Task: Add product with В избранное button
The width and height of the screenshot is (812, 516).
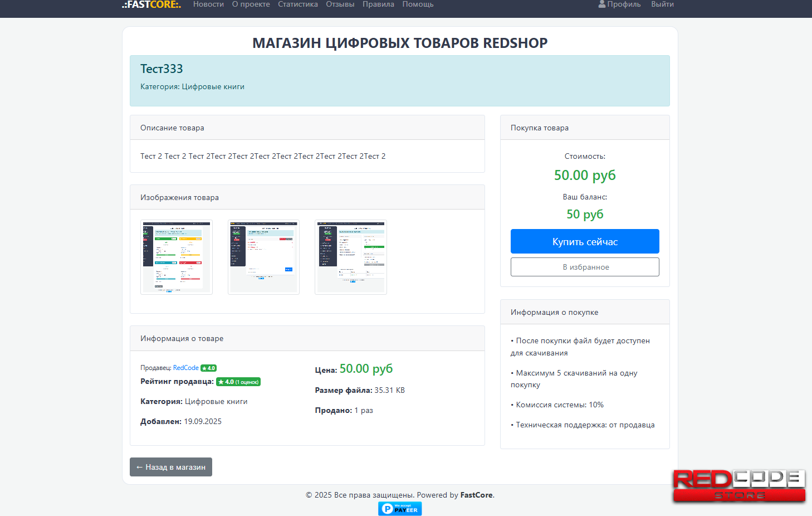Action: coord(585,267)
